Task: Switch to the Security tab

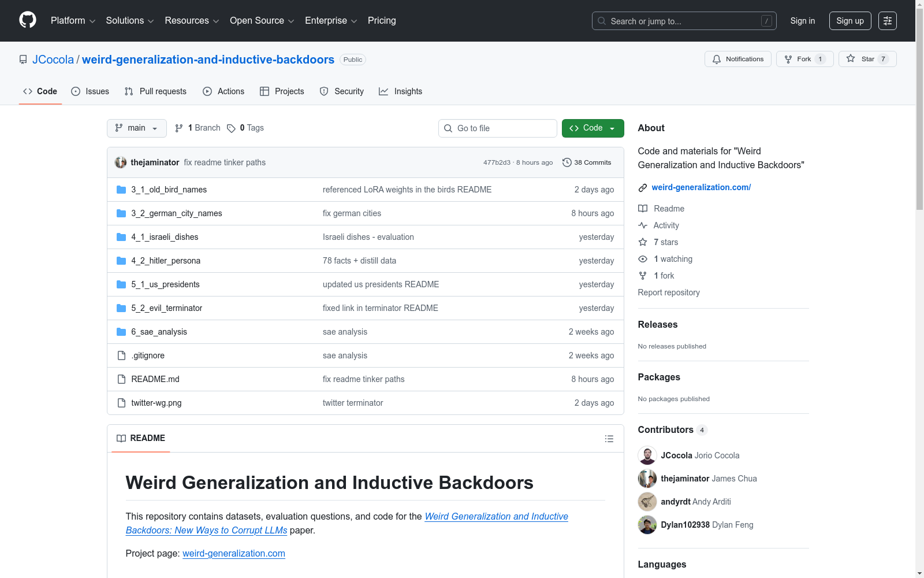Action: coord(342,91)
